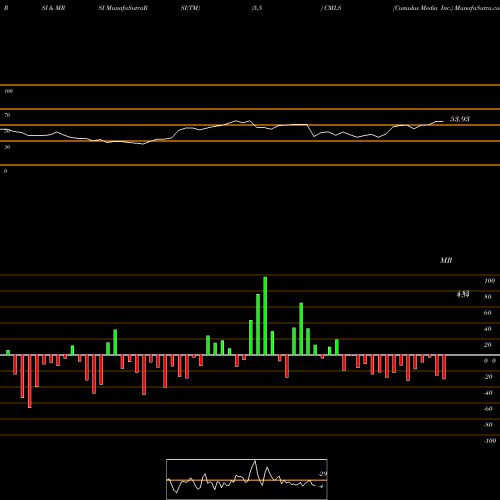This screenshot has width=500, height=500.
Task: Click the (5,5 parameter text in header
Action: pos(257,8)
